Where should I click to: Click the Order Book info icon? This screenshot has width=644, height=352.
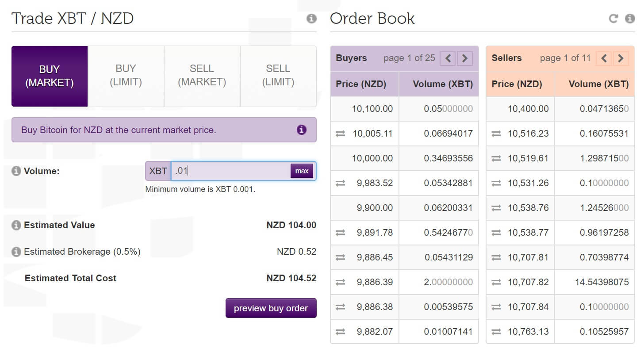(629, 19)
